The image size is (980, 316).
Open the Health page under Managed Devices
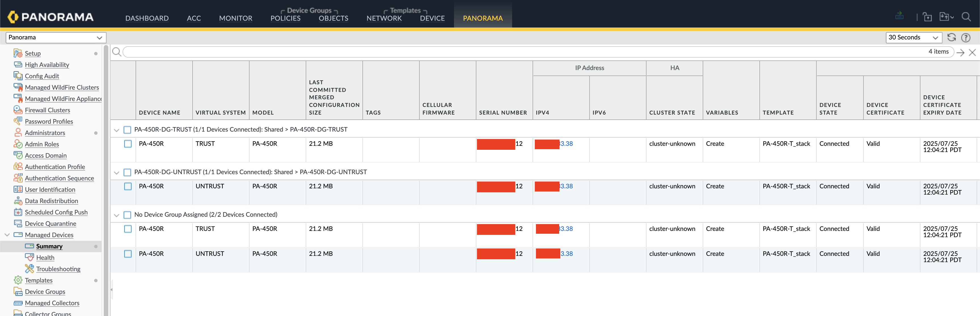click(45, 257)
